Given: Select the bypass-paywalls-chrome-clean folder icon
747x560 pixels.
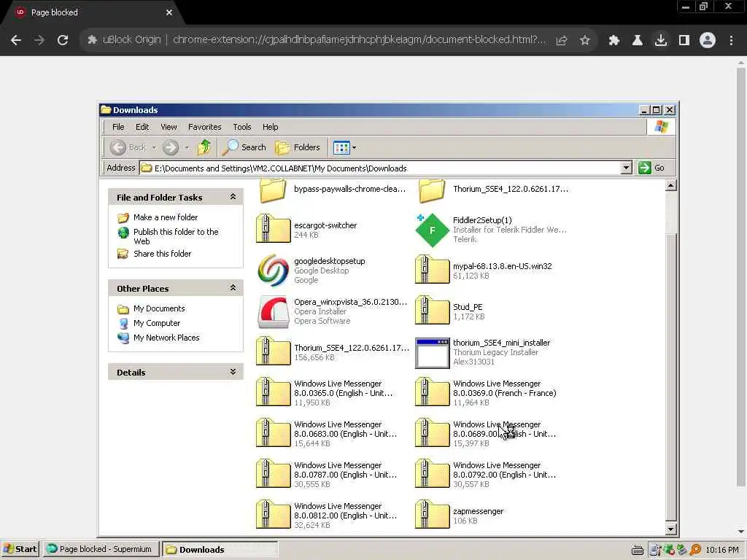Looking at the screenshot, I should [x=273, y=190].
